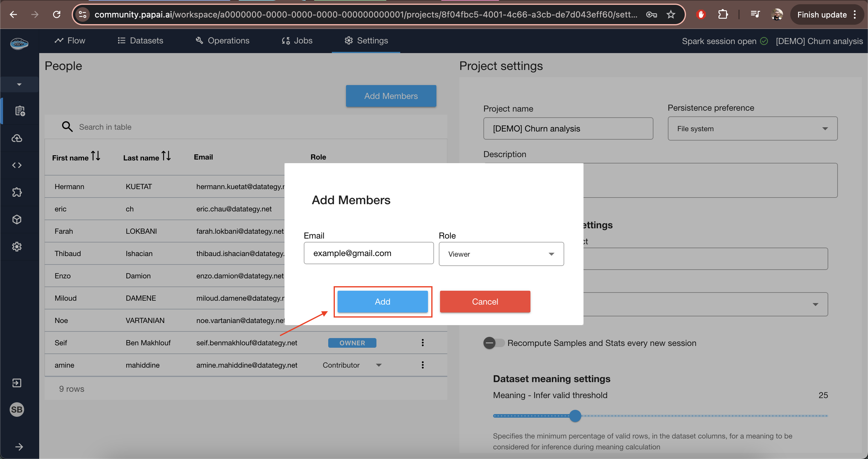Expand Persistence preference File system dropdown
This screenshot has height=459, width=868.
(752, 128)
